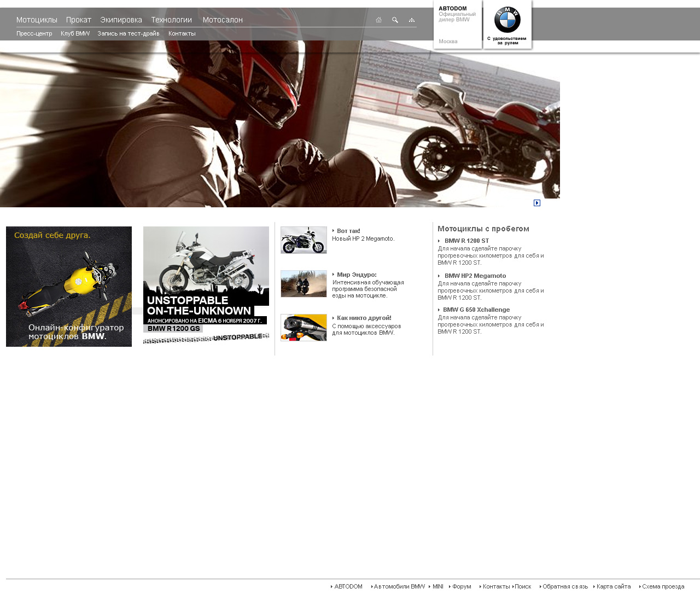
Task: Go to Технологии section
Action: click(171, 20)
